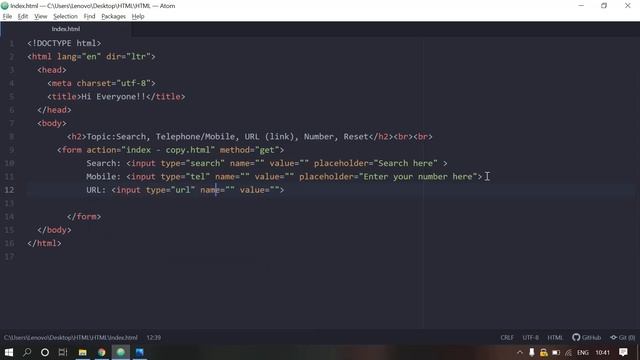The image size is (640, 360).
Task: Open the Edit menu
Action: click(x=23, y=16)
